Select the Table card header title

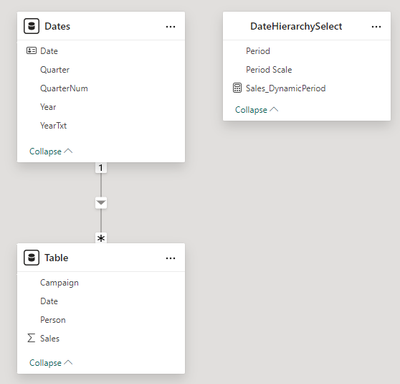(56, 258)
